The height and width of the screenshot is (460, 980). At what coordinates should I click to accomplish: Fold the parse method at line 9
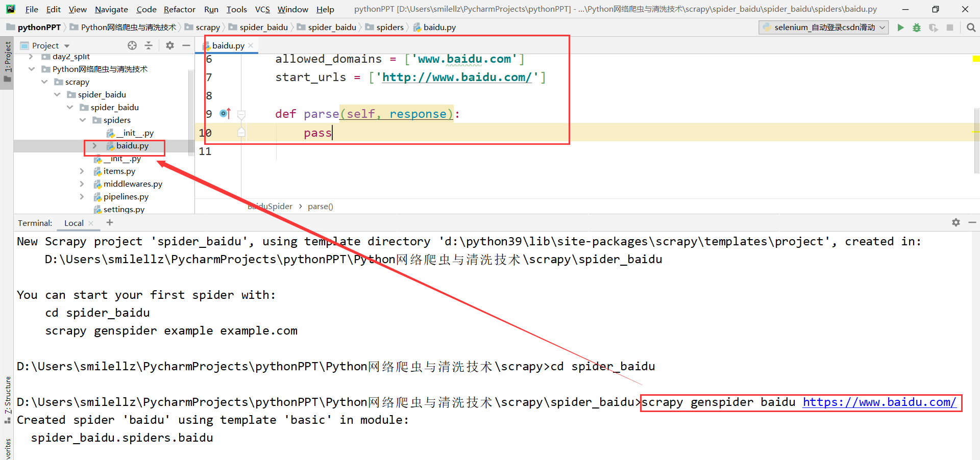(241, 114)
